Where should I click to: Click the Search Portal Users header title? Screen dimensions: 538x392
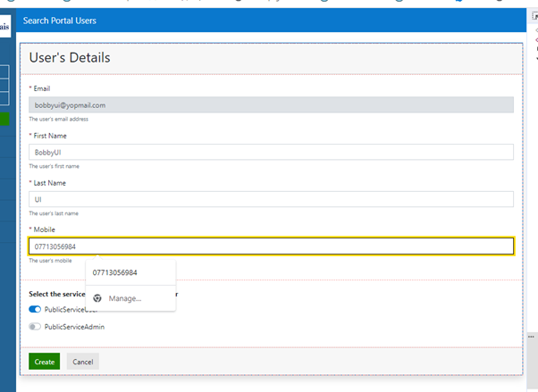[x=60, y=21]
